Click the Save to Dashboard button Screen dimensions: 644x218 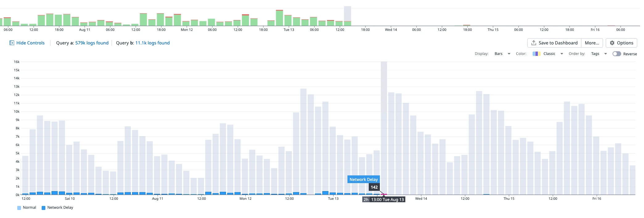tap(558, 43)
